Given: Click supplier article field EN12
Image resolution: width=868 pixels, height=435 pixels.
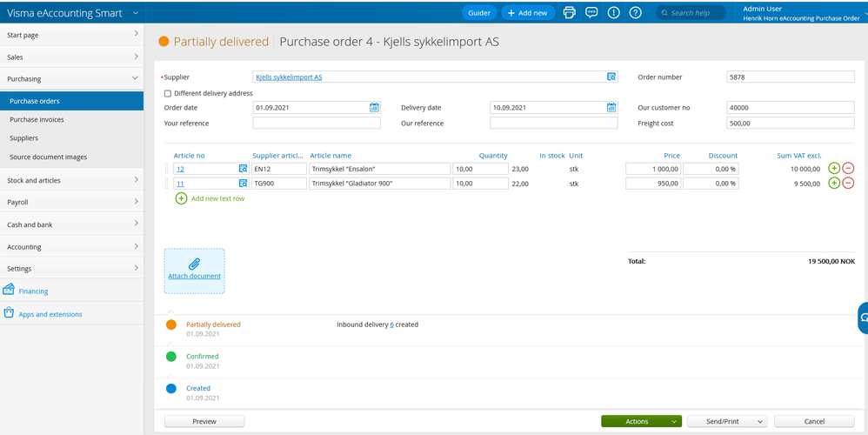Looking at the screenshot, I should (279, 169).
